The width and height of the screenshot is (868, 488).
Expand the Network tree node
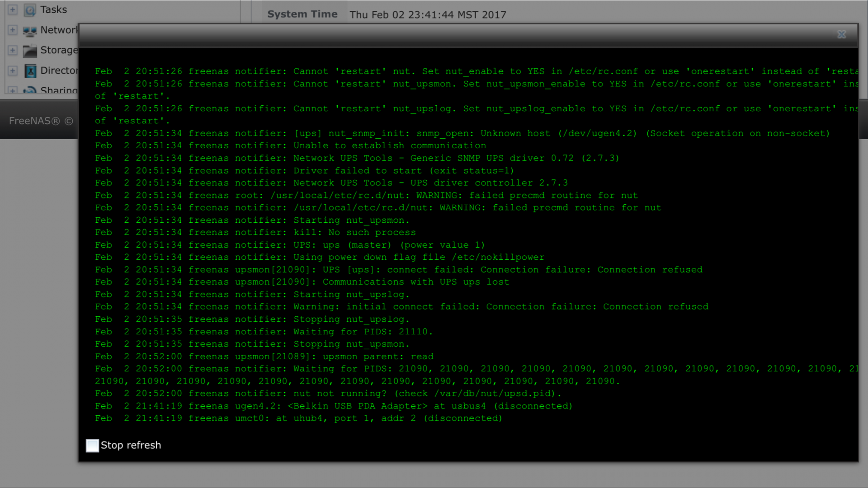(x=13, y=30)
